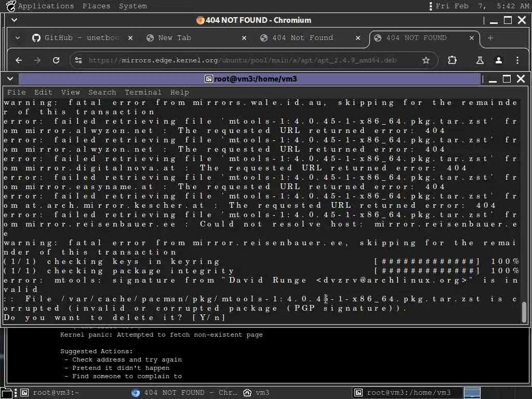Image resolution: width=532 pixels, height=399 pixels.
Task: Open the terminal File menu
Action: point(16,92)
